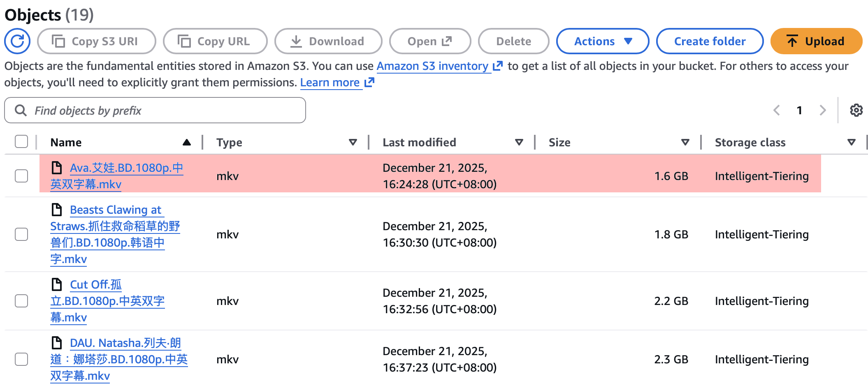Sort by Storage class column header
Image resolution: width=868 pixels, height=388 pixels.
click(x=750, y=142)
